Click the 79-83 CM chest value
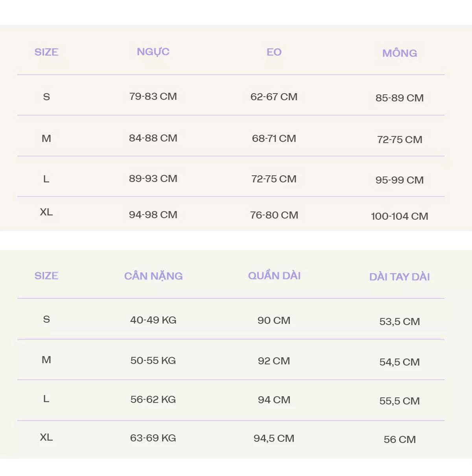Screen dimensions: 472x476 pos(153,97)
